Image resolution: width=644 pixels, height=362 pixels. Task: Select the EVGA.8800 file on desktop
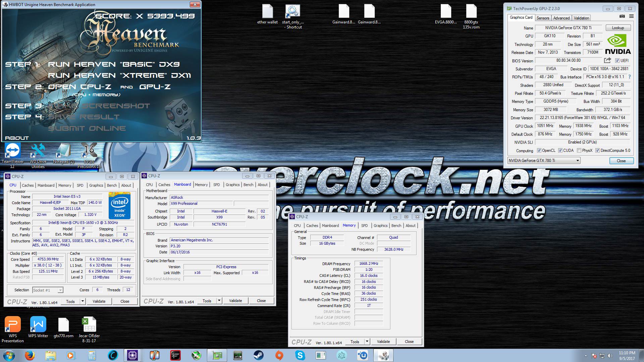(x=446, y=15)
